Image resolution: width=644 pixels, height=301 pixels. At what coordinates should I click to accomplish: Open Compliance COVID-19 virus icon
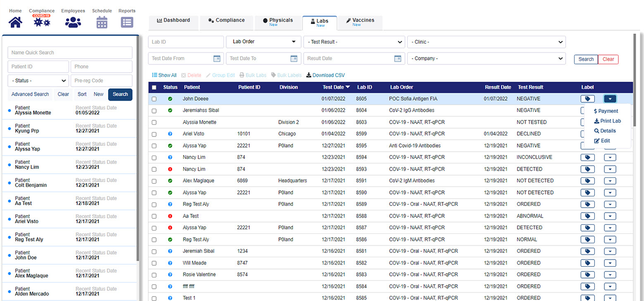(41, 22)
